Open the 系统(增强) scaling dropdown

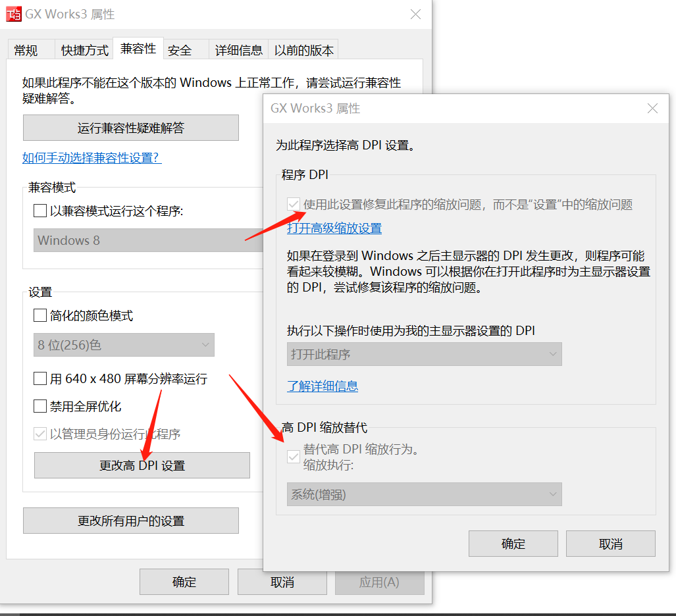click(424, 494)
